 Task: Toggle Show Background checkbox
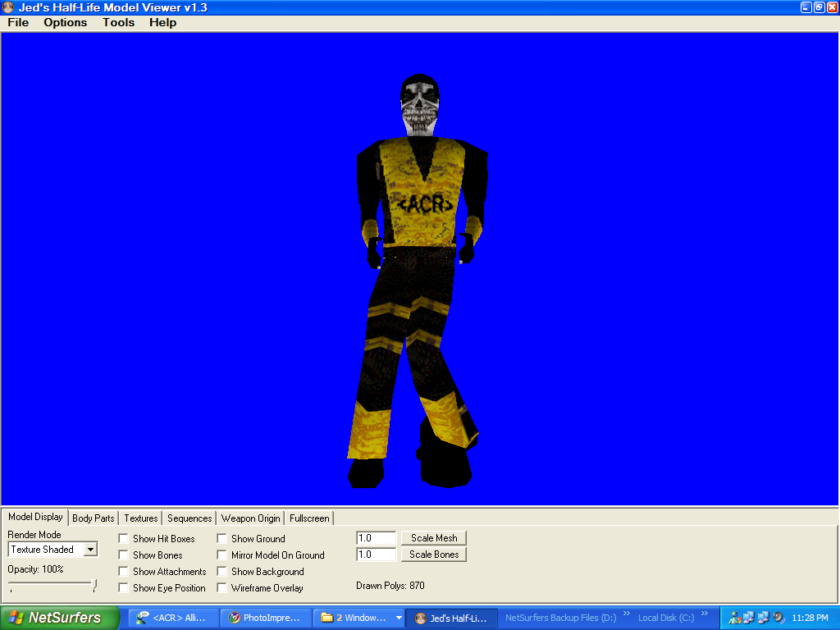pyautogui.click(x=221, y=572)
